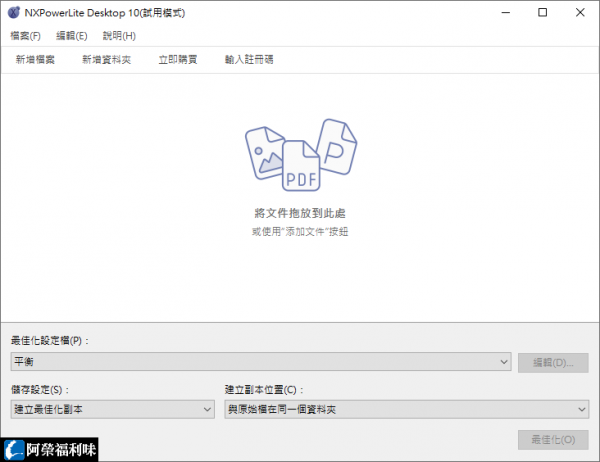
Task: Open the 編輯(E) menu
Action: click(72, 36)
